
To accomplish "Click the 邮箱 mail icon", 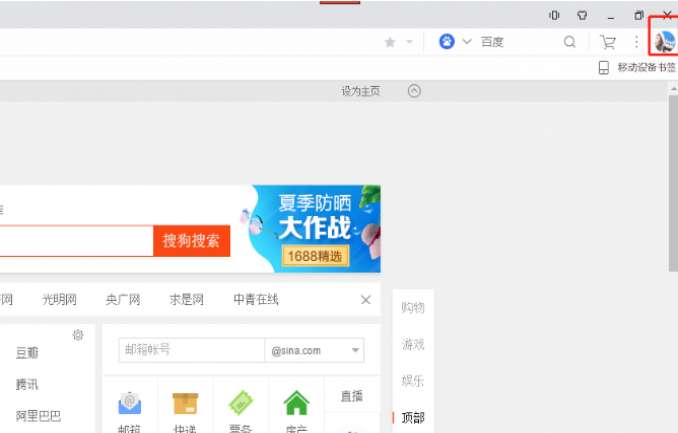I will (x=130, y=403).
